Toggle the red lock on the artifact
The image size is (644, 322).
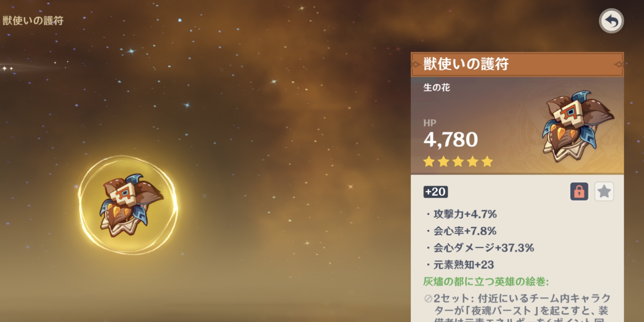(x=579, y=191)
